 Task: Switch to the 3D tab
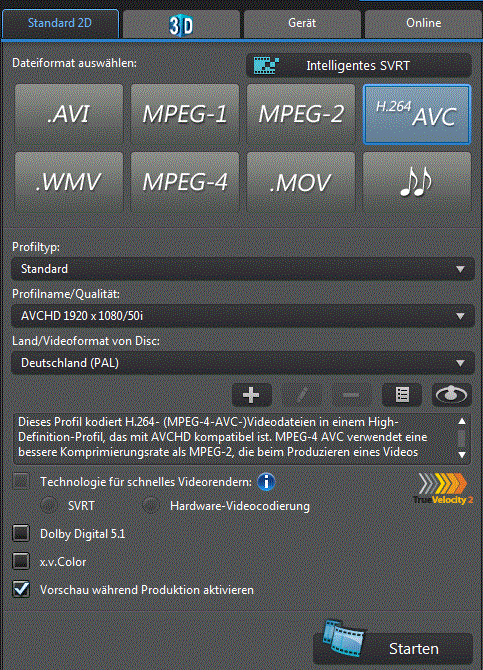(181, 24)
